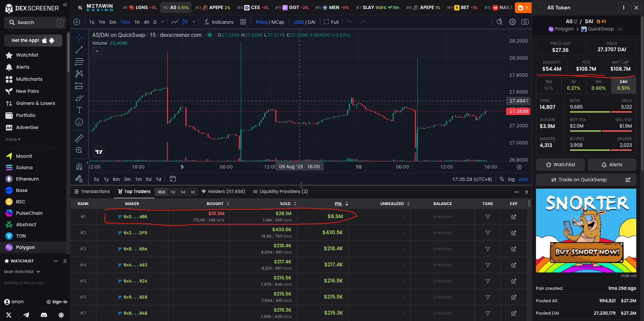The width and height of the screenshot is (644, 321).
Task: Take a chart snapshot with camera icon
Action: point(525,22)
